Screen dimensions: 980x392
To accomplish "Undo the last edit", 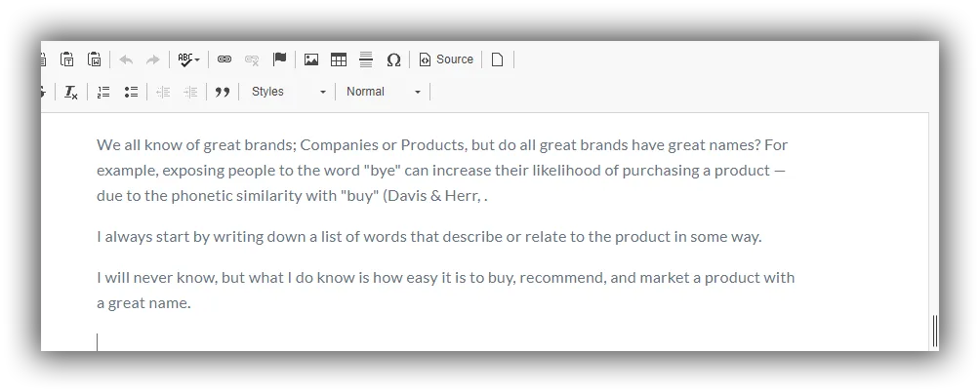I will [x=126, y=59].
